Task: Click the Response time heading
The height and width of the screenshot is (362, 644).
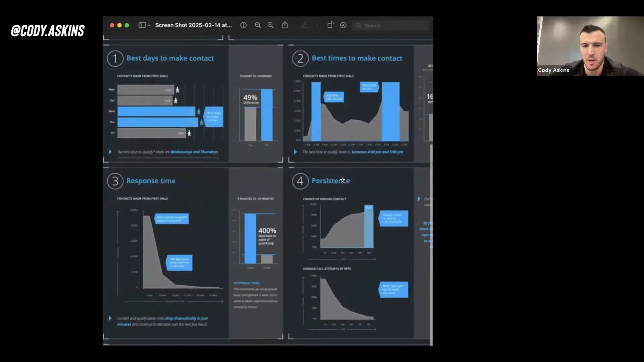Action: coord(151,181)
